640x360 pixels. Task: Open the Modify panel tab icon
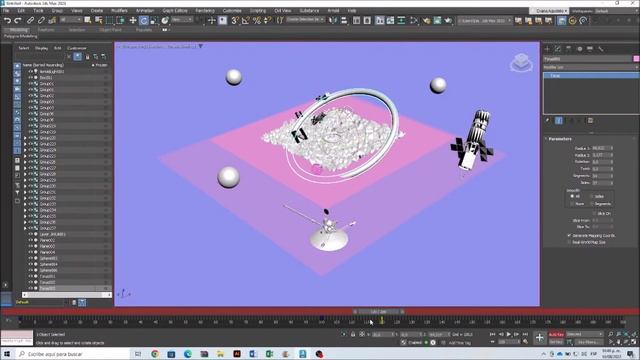[558, 49]
